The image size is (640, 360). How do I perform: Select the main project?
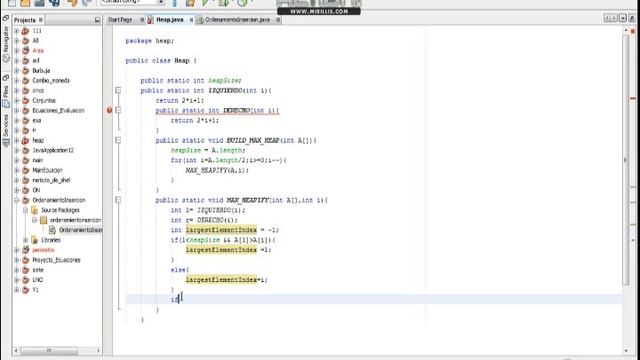point(38,160)
